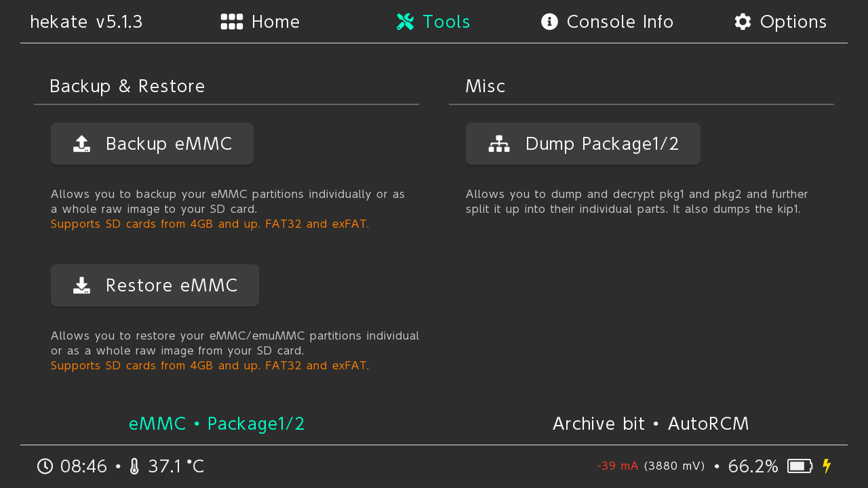Click the 66.2% battery percentage
Screen dimensions: 868x488
click(753, 466)
